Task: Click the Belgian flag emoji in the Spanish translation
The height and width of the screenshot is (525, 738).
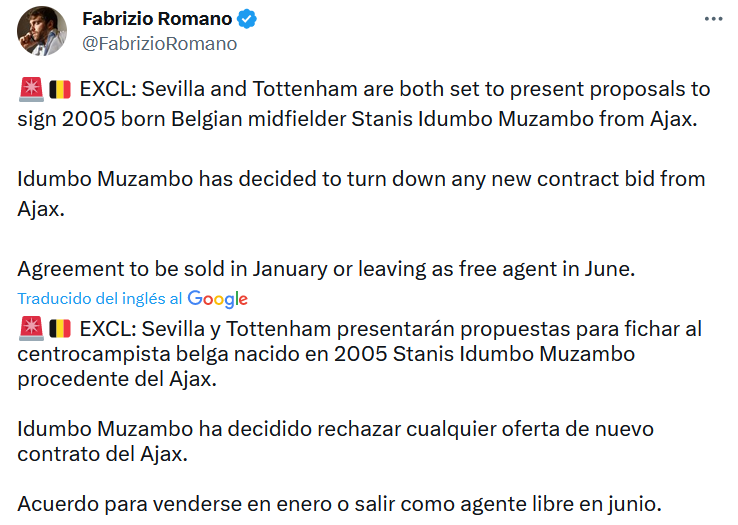Action: coord(60,329)
